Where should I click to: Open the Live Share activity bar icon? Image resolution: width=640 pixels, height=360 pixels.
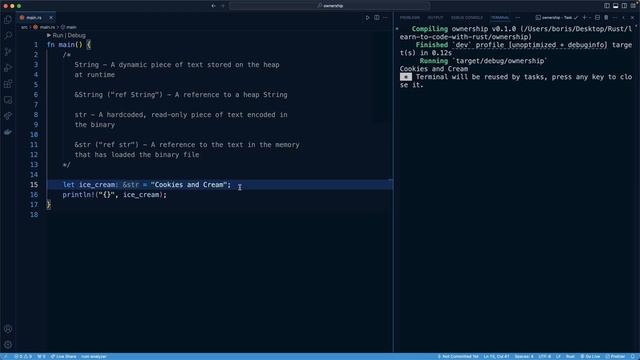click(x=8, y=116)
